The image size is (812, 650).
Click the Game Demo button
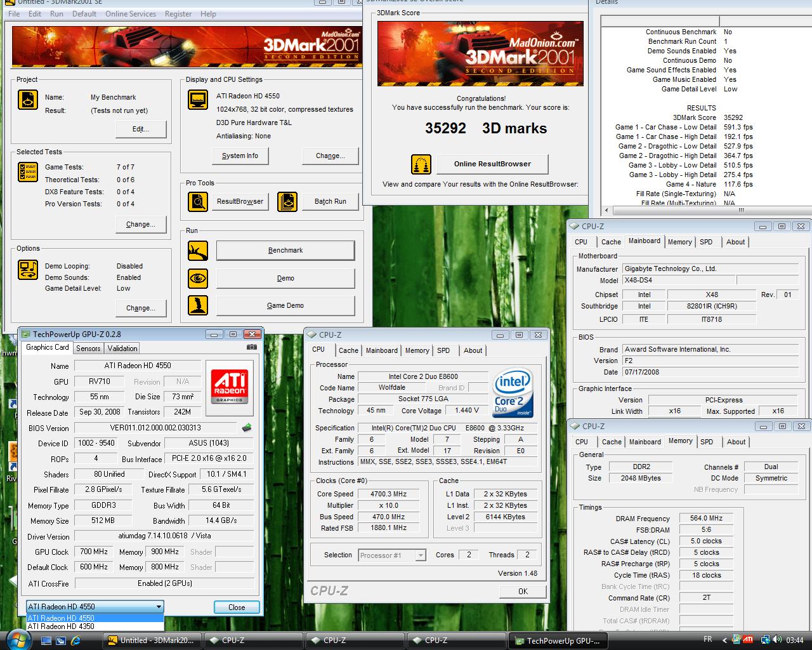point(285,305)
